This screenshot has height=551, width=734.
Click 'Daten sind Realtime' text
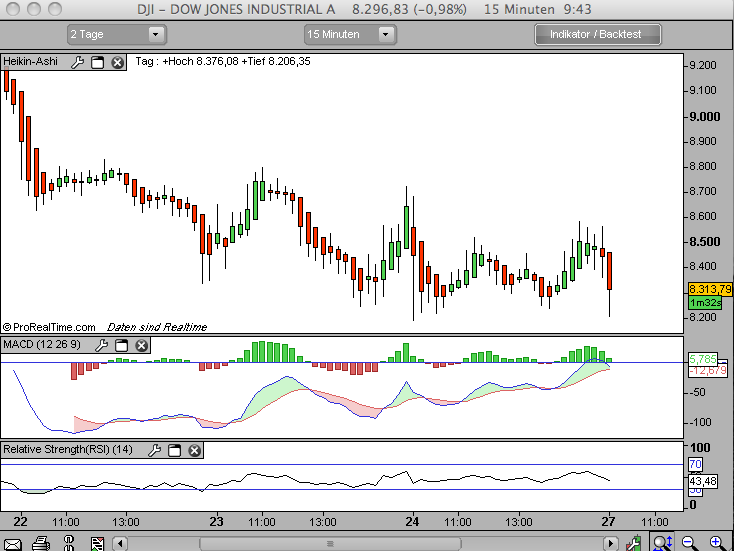(x=157, y=327)
